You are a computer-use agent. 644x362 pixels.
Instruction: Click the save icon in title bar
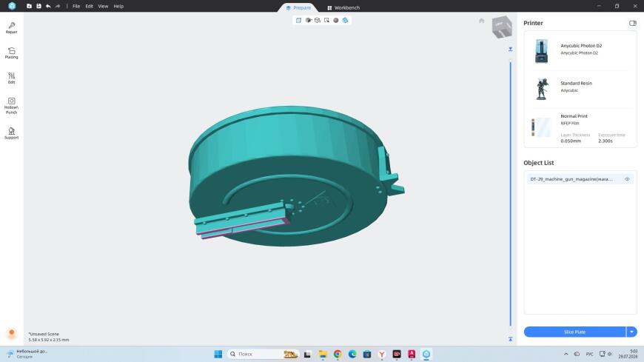coord(38,6)
